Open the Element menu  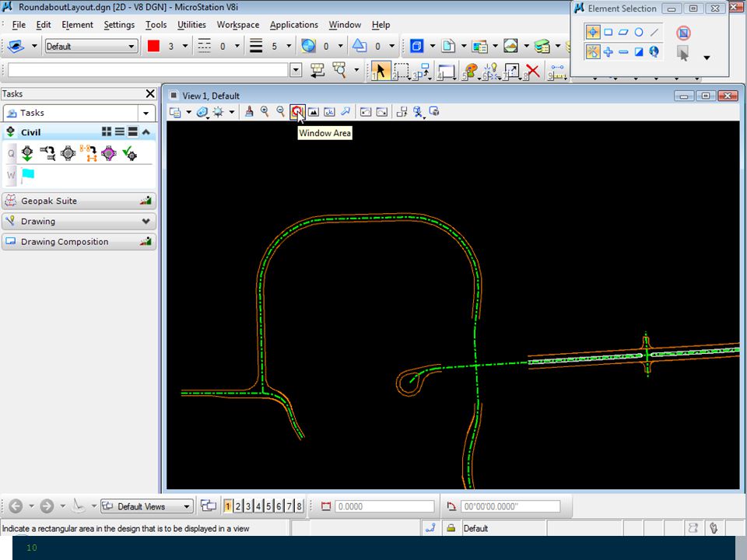(77, 25)
